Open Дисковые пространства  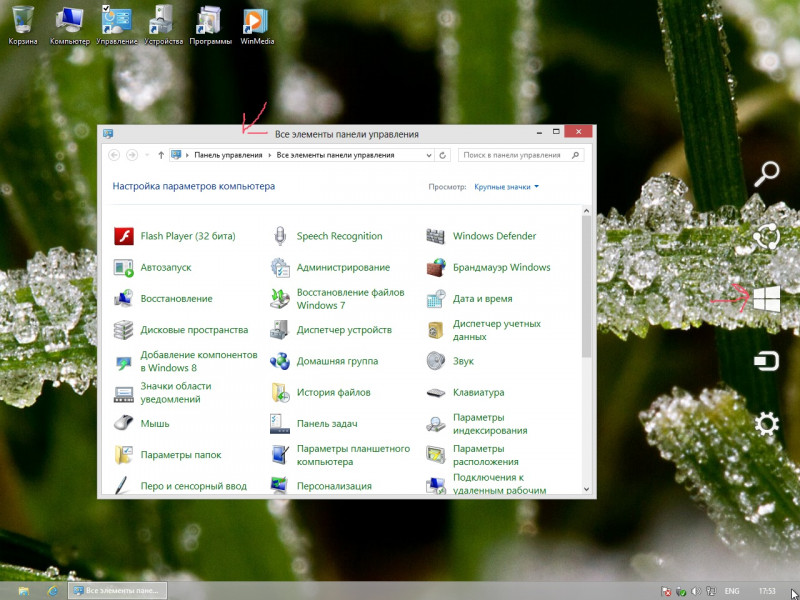[181, 330]
